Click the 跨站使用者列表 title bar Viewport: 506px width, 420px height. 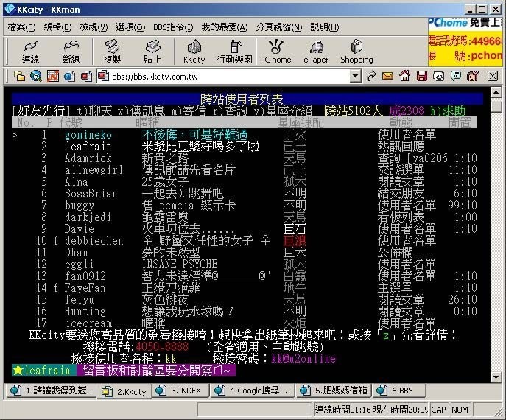[x=247, y=99]
